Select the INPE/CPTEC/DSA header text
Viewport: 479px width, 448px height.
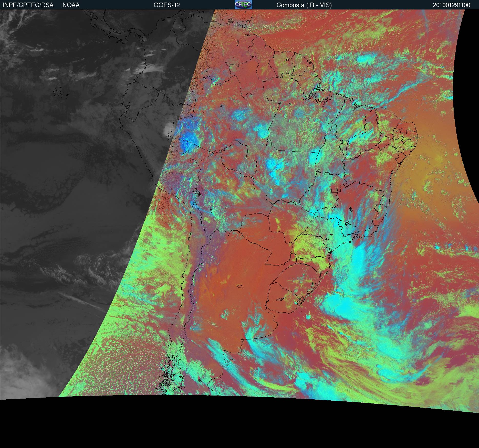pos(28,5)
